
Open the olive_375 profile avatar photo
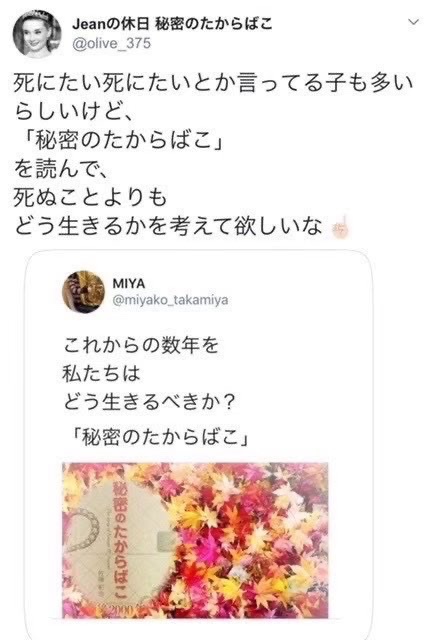tap(37, 33)
